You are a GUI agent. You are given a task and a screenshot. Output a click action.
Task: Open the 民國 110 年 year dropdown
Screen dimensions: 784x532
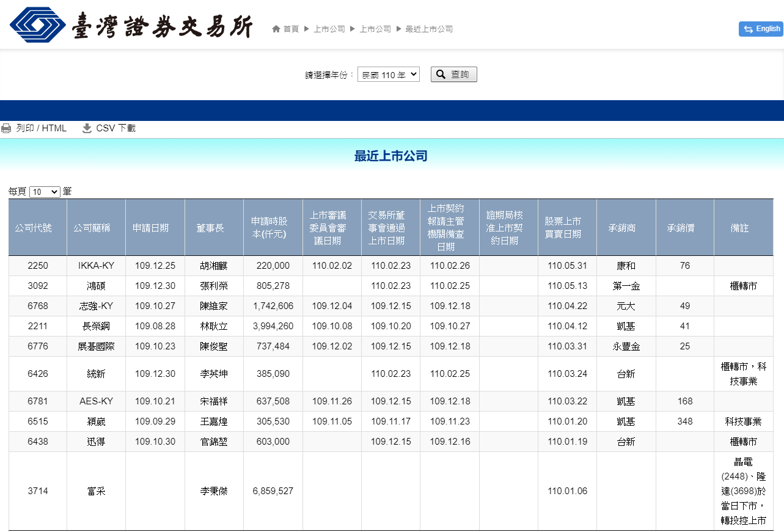click(389, 75)
